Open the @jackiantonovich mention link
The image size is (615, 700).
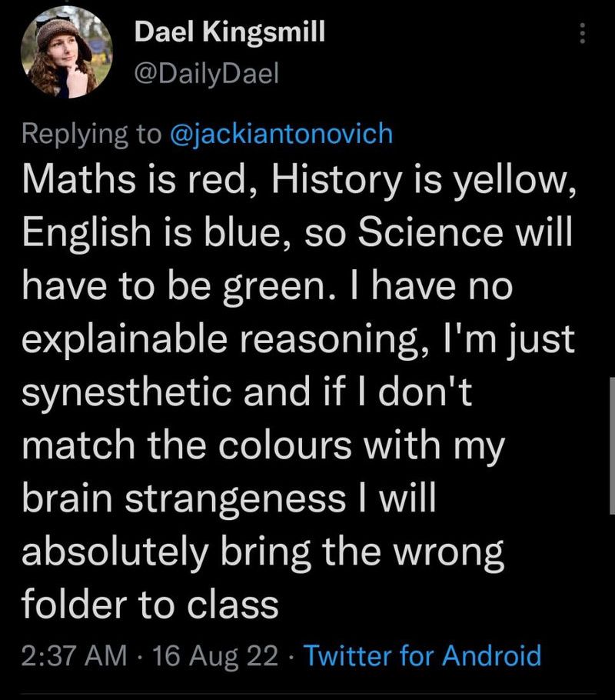tap(280, 133)
